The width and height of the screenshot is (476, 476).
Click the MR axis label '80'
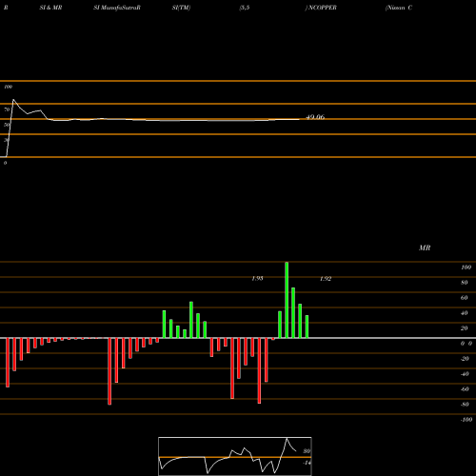pyautogui.click(x=465, y=283)
